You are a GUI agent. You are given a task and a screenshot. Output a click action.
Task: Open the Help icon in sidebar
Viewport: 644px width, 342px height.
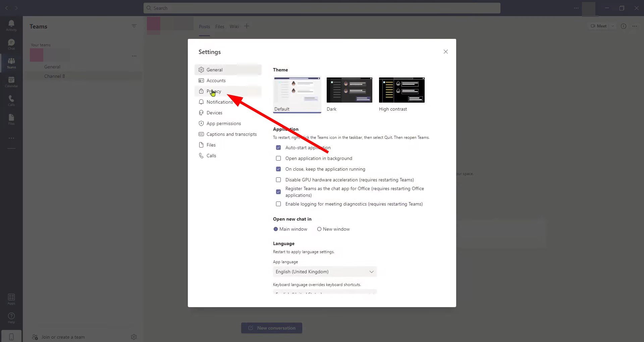click(11, 318)
